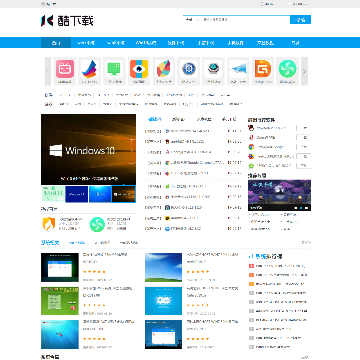360x360 pixels.
Task: Click the blue search button
Action: [300, 20]
